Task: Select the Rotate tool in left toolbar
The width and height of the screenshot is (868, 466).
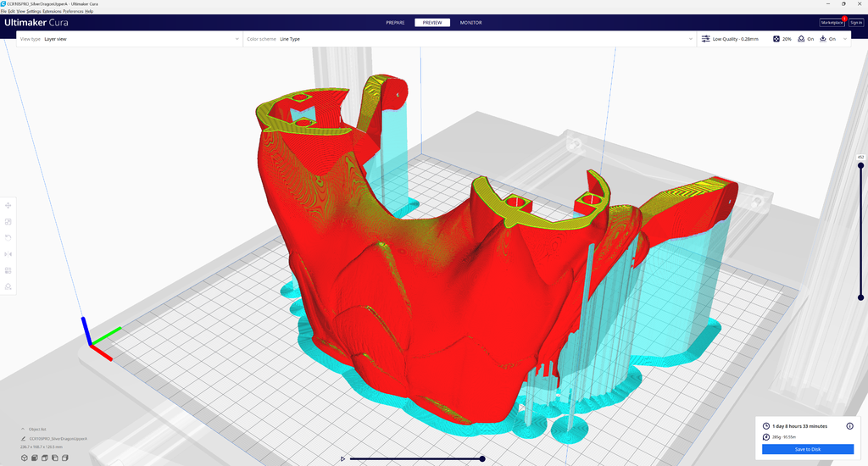Action: point(8,238)
